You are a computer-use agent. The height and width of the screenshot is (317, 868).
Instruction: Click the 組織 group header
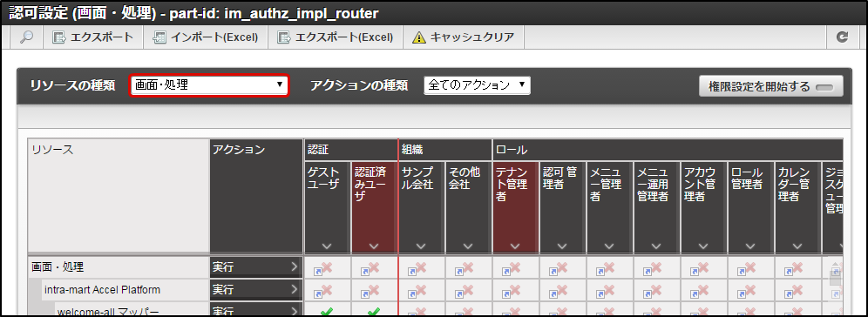(445, 150)
